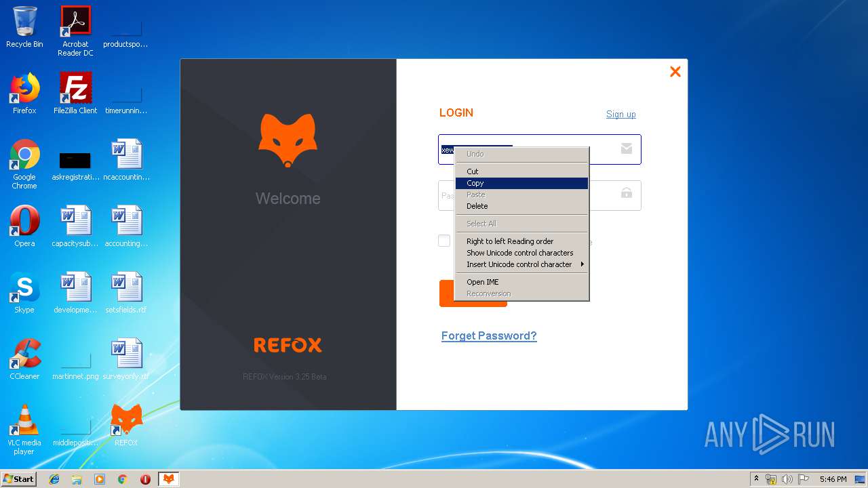The height and width of the screenshot is (488, 868).
Task: Open the Forget Password? link
Action: click(x=489, y=335)
